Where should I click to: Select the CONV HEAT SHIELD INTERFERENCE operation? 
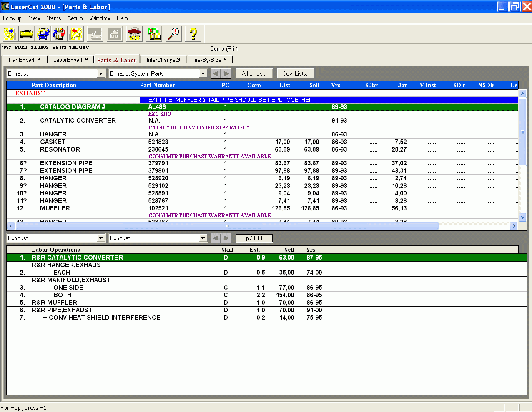267,318
